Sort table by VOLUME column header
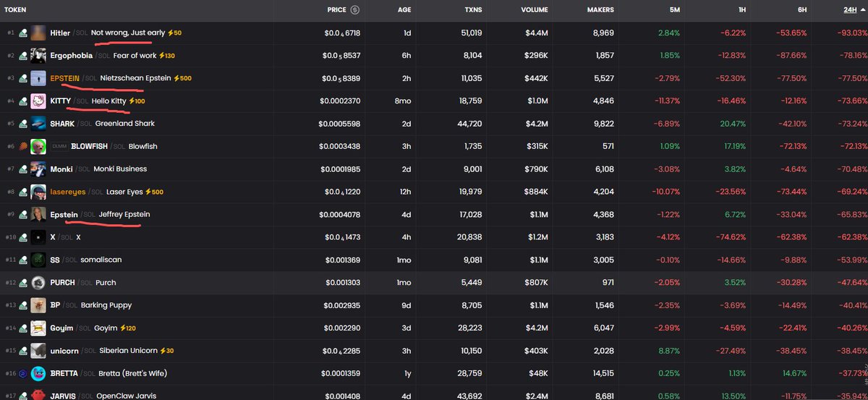 tap(535, 10)
